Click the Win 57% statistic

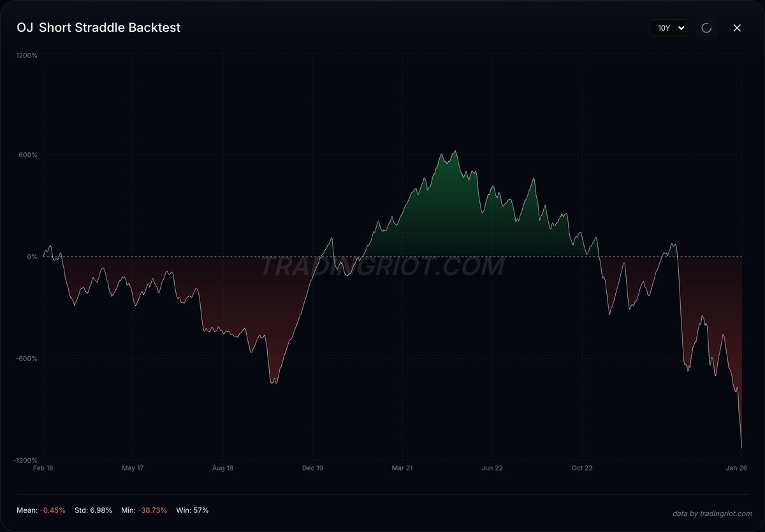point(192,510)
